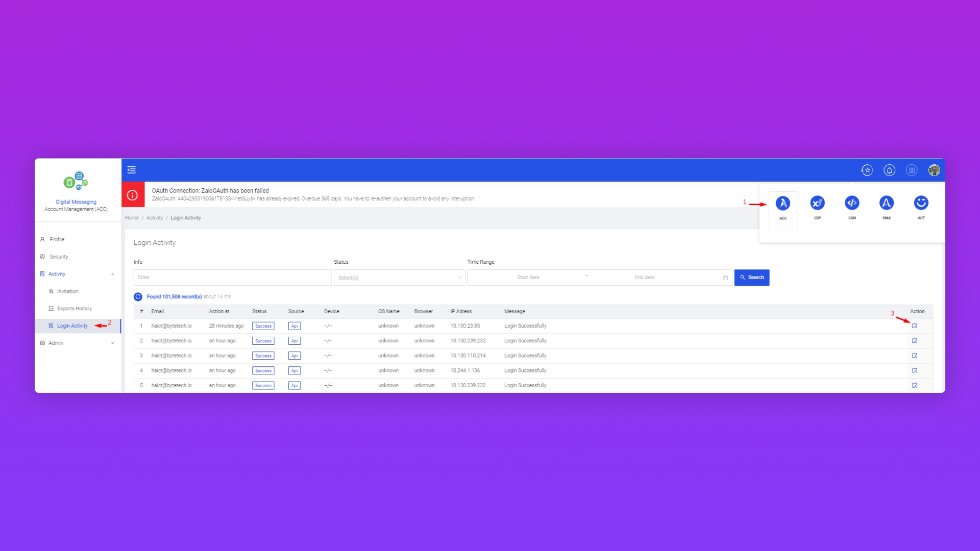Viewport: 980px width, 551px height.
Task: Click the Home breadcrumb link
Action: pyautogui.click(x=132, y=218)
